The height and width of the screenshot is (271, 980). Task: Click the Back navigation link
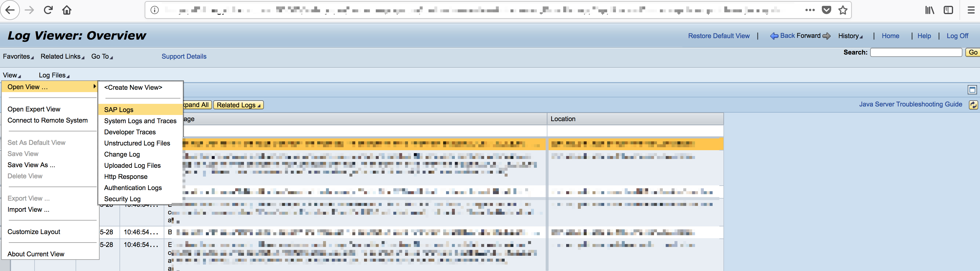[788, 35]
